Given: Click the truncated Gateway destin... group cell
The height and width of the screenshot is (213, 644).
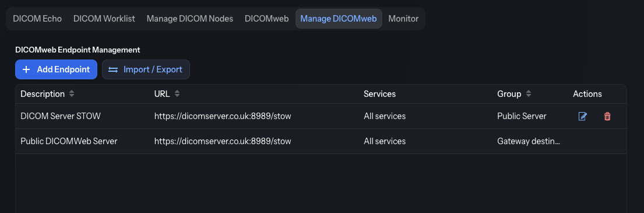Looking at the screenshot, I should 529,141.
